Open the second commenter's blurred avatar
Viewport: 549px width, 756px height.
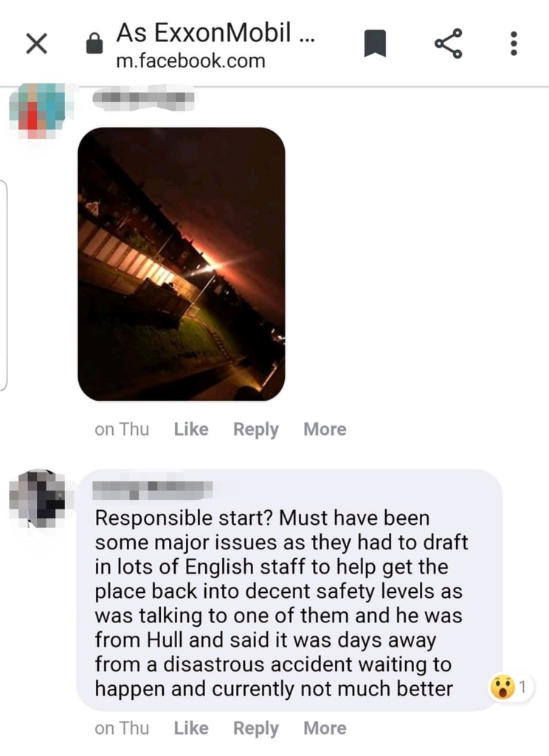[38, 498]
